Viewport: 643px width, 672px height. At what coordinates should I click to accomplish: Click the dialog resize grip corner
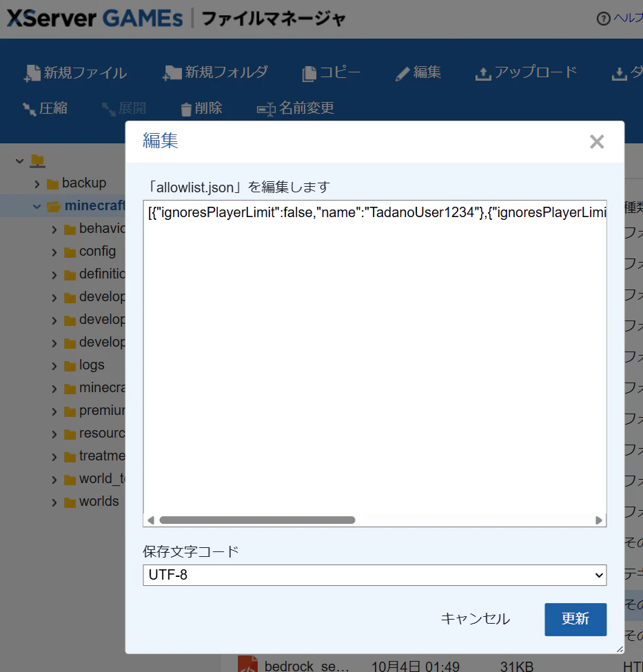620,649
